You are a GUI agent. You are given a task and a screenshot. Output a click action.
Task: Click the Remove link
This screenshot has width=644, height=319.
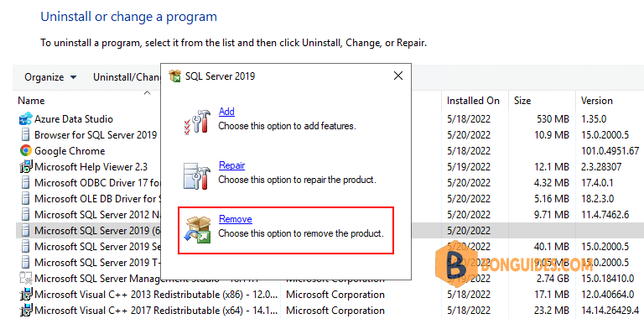(x=236, y=219)
